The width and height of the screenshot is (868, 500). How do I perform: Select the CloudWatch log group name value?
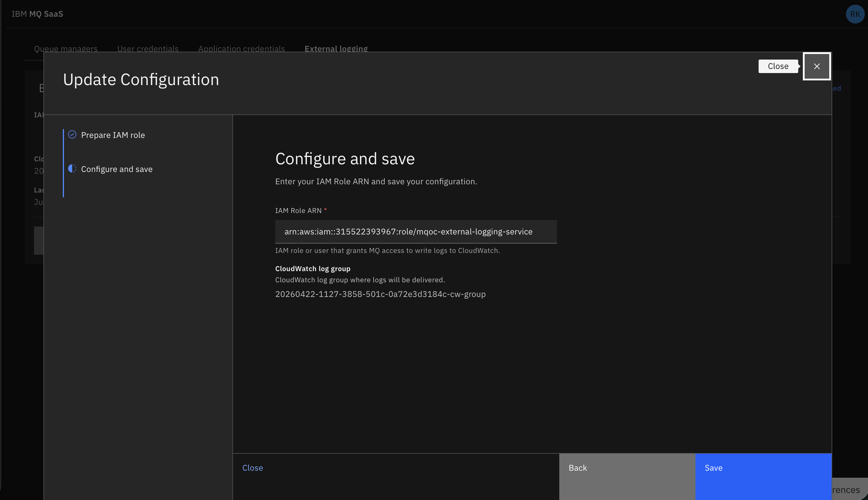380,294
